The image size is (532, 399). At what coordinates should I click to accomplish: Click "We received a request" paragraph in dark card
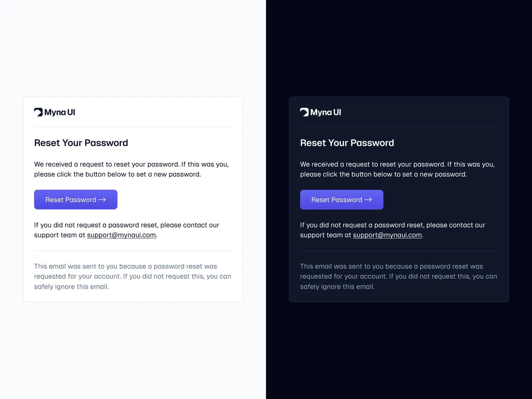tap(397, 169)
